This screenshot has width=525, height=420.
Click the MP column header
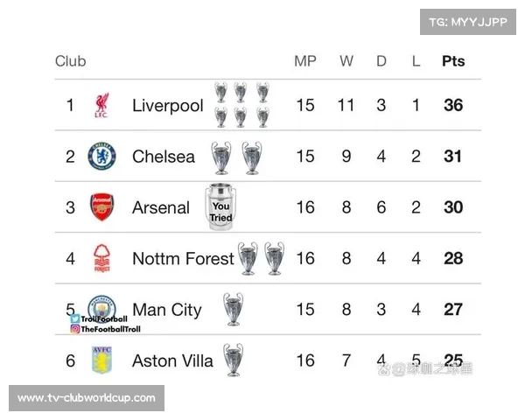304,61
